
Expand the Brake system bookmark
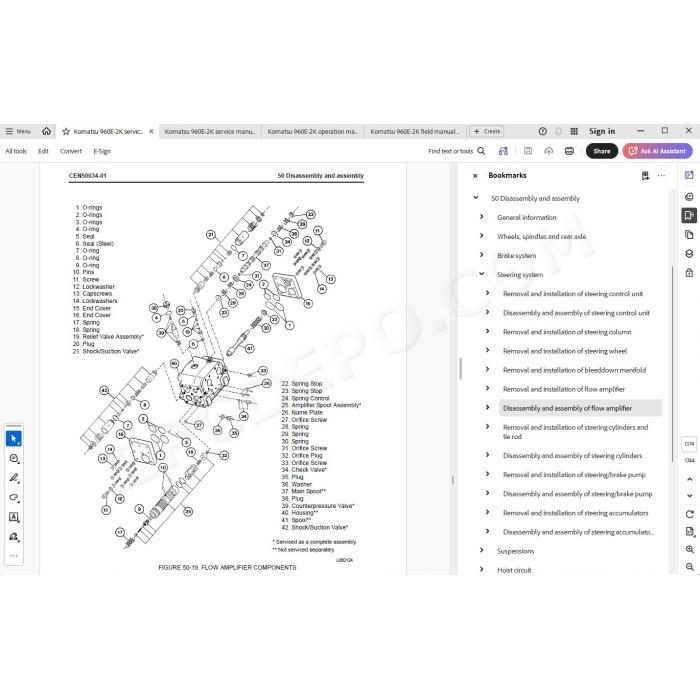coord(482,255)
